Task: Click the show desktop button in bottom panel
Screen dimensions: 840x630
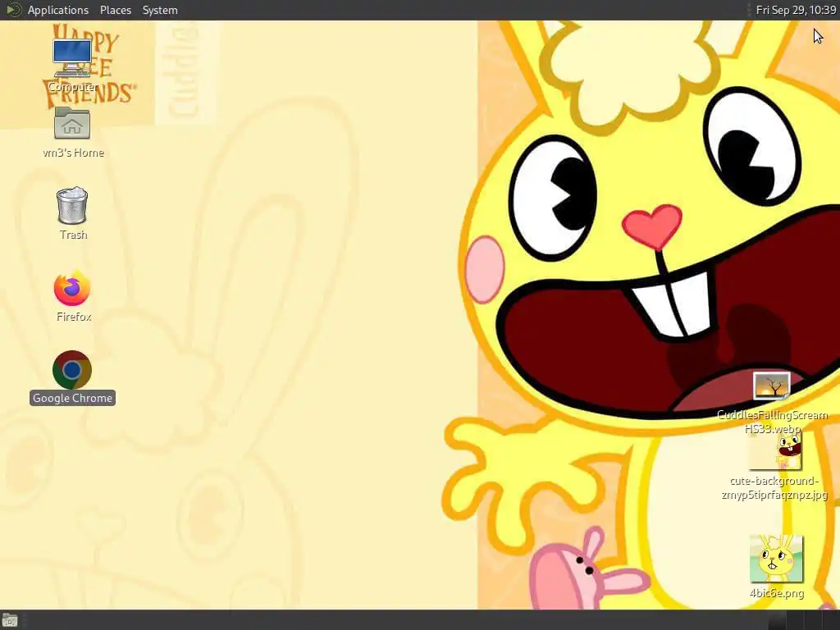Action: coord(10,620)
